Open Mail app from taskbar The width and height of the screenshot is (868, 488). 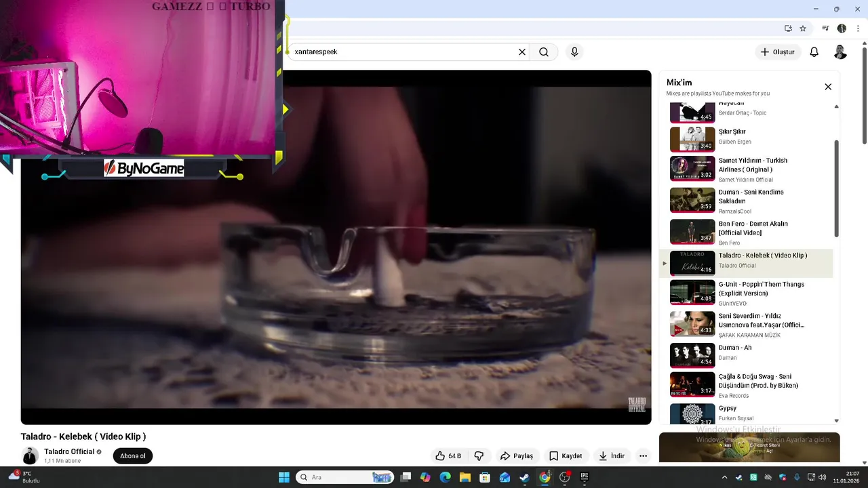tap(505, 477)
